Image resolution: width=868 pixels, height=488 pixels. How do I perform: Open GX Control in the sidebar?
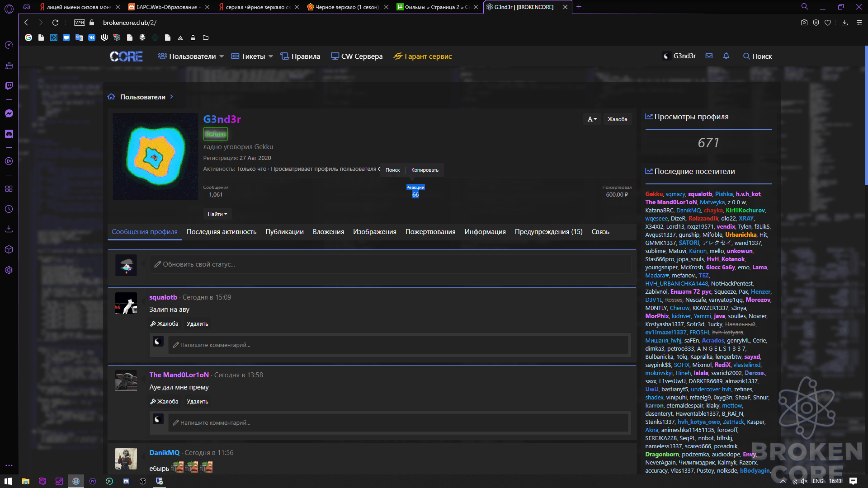[x=9, y=45]
